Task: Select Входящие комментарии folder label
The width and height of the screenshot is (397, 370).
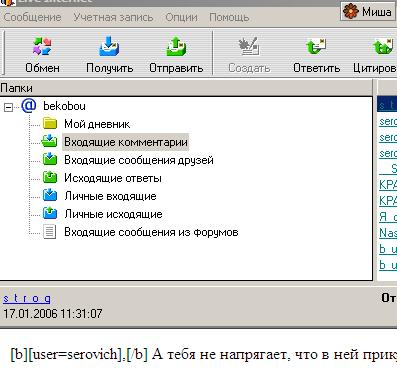Action: pos(126,142)
